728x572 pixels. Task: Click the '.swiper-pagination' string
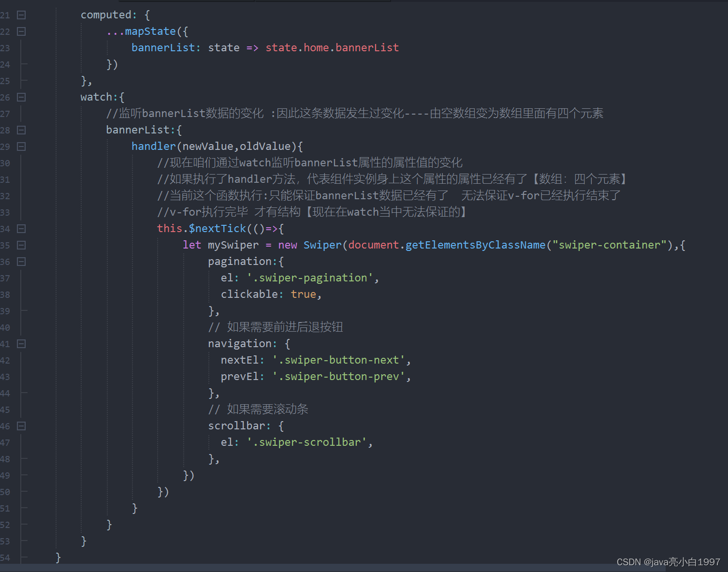tap(310, 278)
